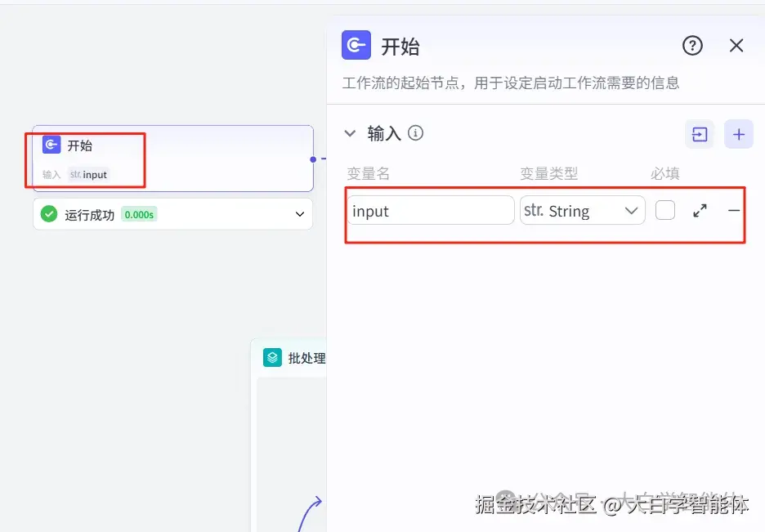Click the 批处理 node title
This screenshot has width=765, height=532.
click(x=306, y=358)
